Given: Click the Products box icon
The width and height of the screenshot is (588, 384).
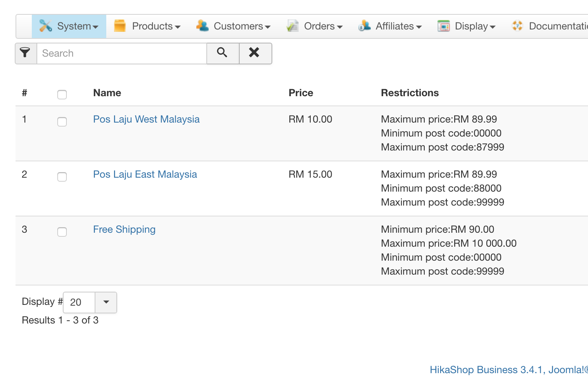Looking at the screenshot, I should 120,26.
